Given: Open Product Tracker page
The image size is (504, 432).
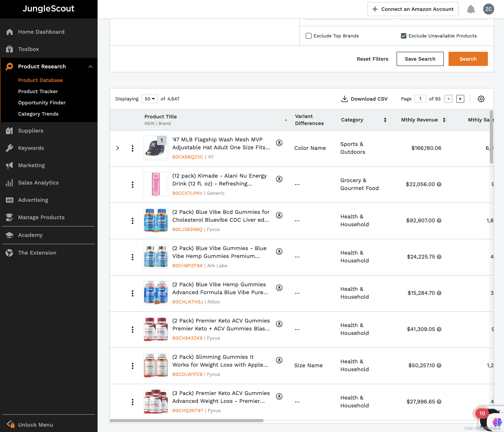Looking at the screenshot, I should click(x=38, y=91).
